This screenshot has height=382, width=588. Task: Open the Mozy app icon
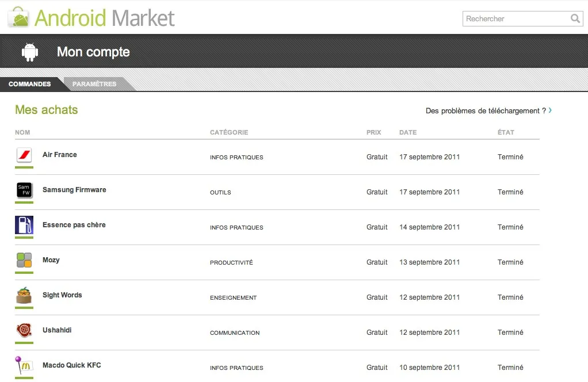[24, 260]
